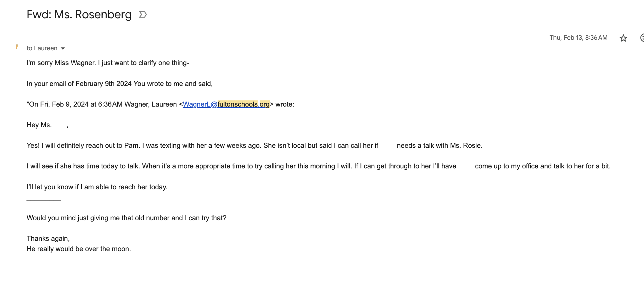Click the 'Thu, Feb 13, 8:36 AM' timestamp
The width and height of the screenshot is (644, 285).
pos(578,38)
